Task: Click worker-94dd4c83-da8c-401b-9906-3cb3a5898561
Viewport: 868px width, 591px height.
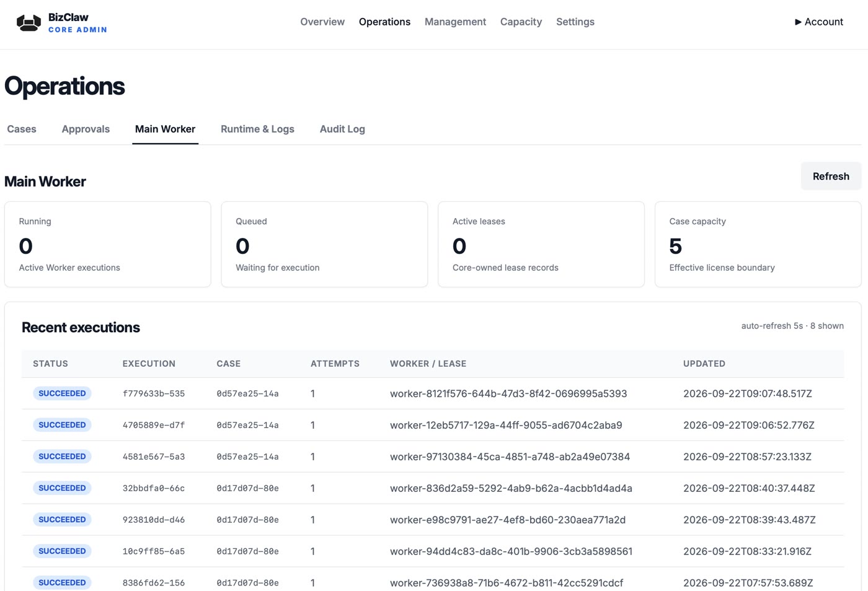Action: coord(511,551)
